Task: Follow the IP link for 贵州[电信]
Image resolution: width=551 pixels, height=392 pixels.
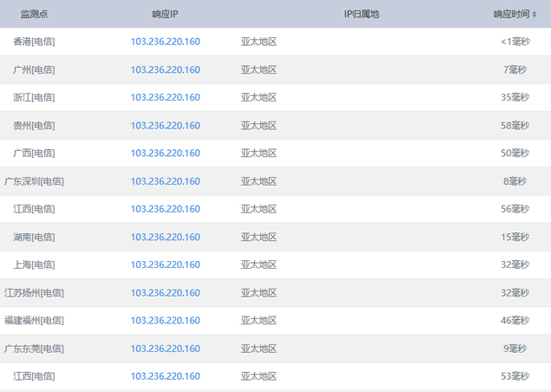Action: point(165,126)
